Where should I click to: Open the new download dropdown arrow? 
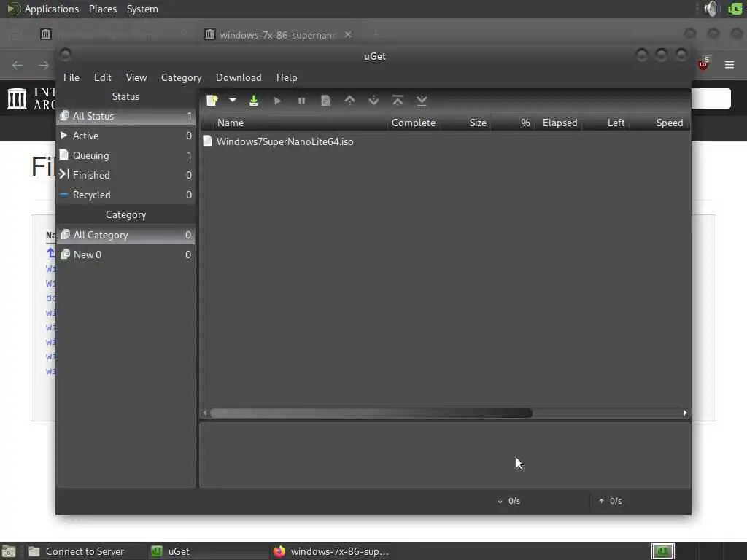[233, 101]
